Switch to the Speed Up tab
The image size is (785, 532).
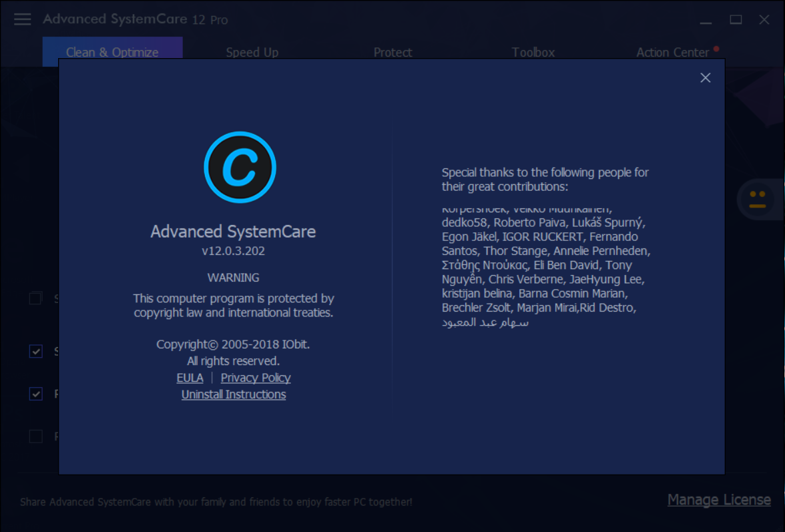coord(252,52)
